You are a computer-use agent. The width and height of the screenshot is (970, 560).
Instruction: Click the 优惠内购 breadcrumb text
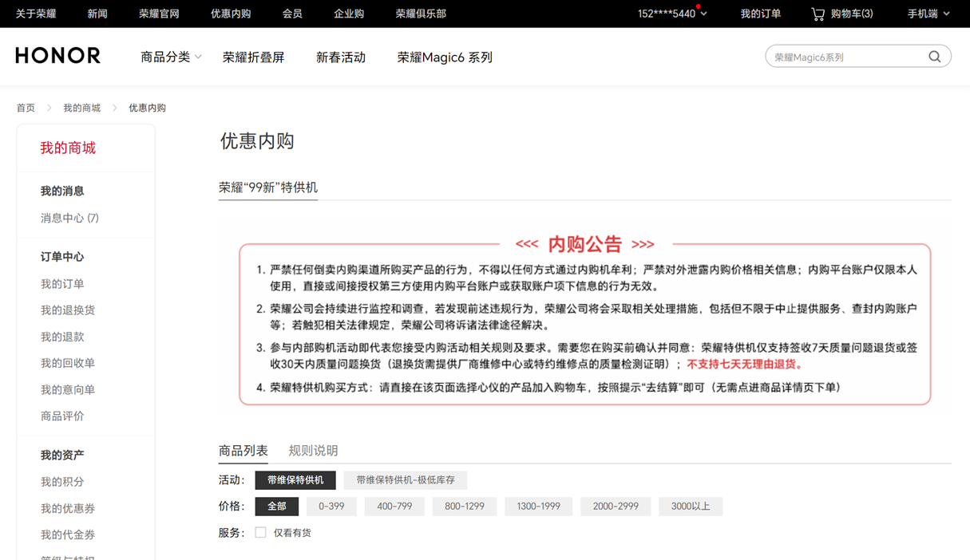(148, 108)
